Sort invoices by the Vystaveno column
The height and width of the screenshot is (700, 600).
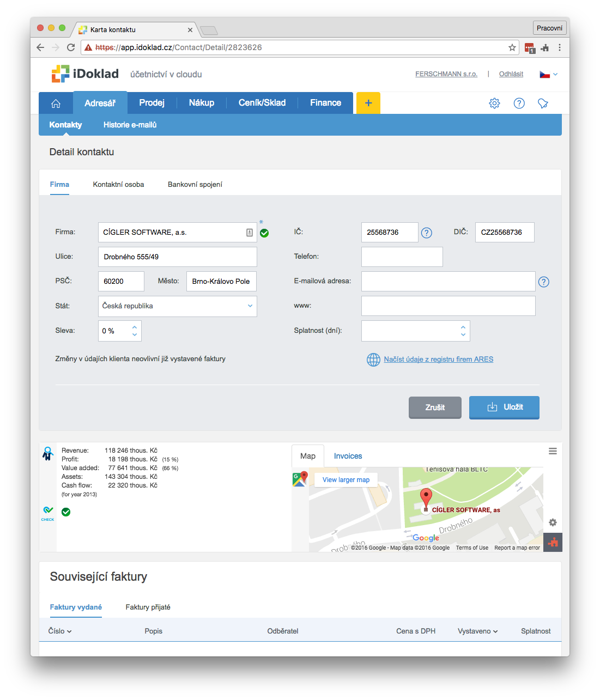coord(478,631)
